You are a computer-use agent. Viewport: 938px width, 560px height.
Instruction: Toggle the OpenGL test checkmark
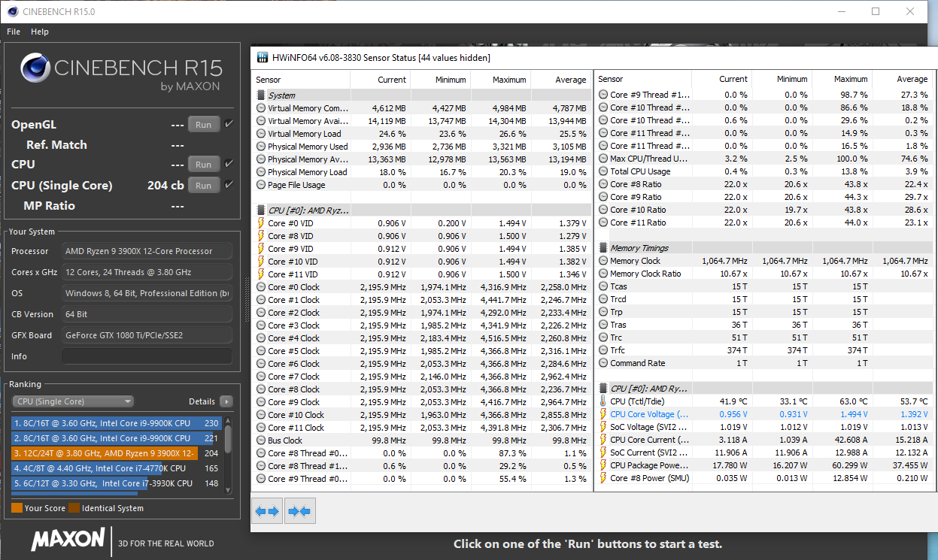(x=229, y=124)
